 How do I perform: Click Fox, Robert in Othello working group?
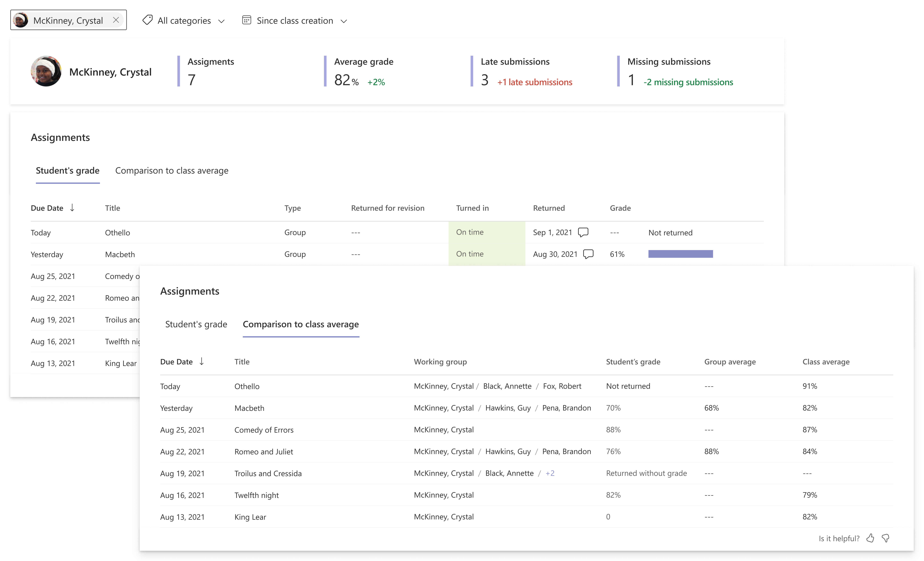click(562, 386)
